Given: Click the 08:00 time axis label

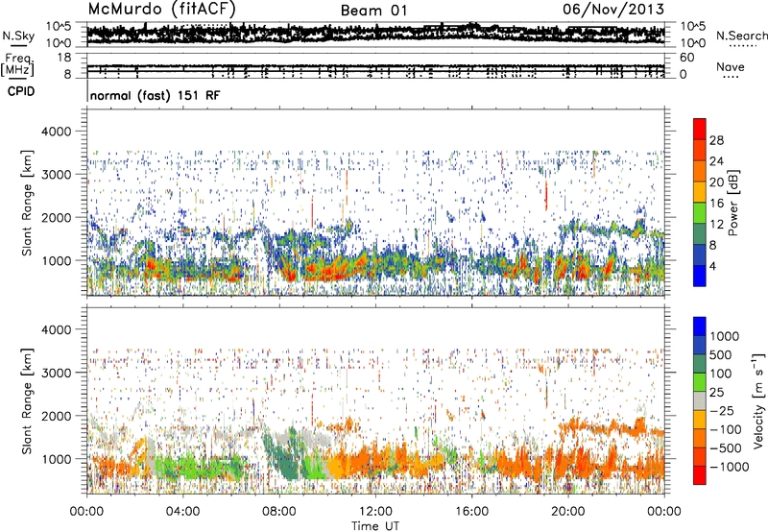Looking at the screenshot, I should [279, 512].
